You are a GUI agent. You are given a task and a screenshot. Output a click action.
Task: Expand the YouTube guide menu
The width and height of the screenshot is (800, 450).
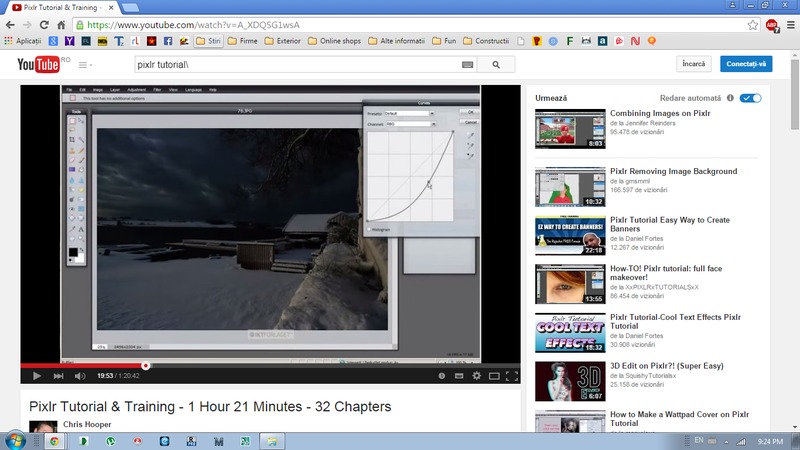coord(85,65)
